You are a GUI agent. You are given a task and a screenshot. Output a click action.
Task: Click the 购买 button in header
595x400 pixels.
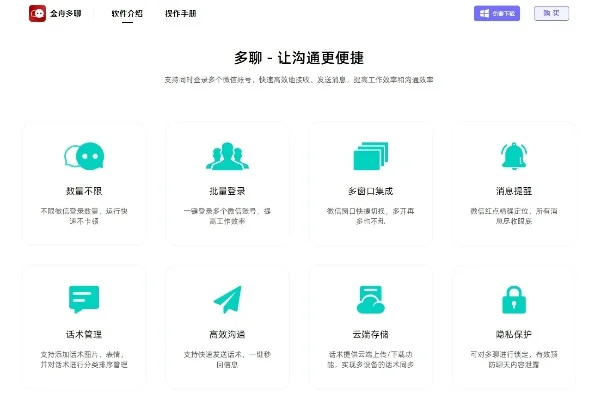pyautogui.click(x=551, y=13)
